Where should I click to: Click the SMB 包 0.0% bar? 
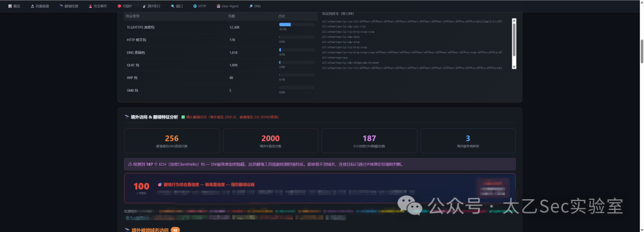click(x=296, y=88)
